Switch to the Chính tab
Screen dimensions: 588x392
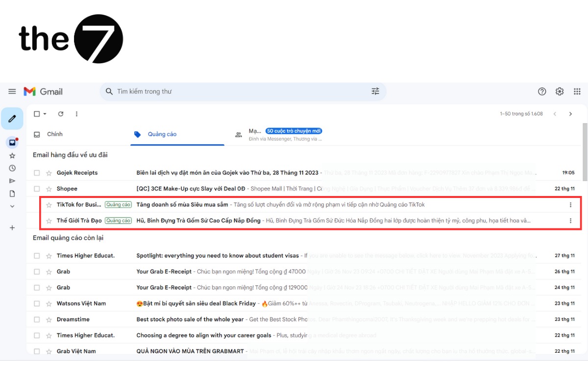[55, 134]
